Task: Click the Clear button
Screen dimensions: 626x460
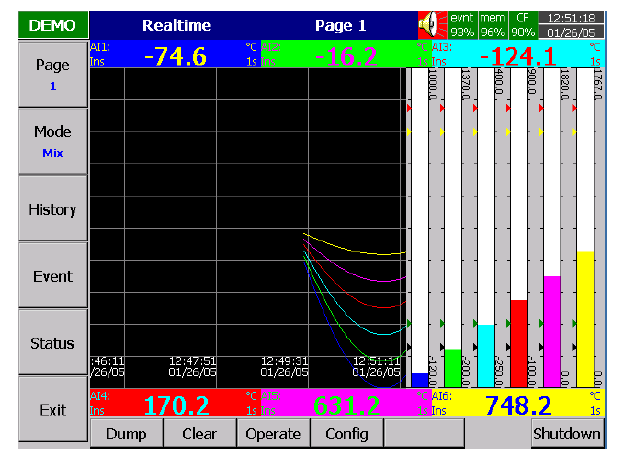Action: pos(200,433)
